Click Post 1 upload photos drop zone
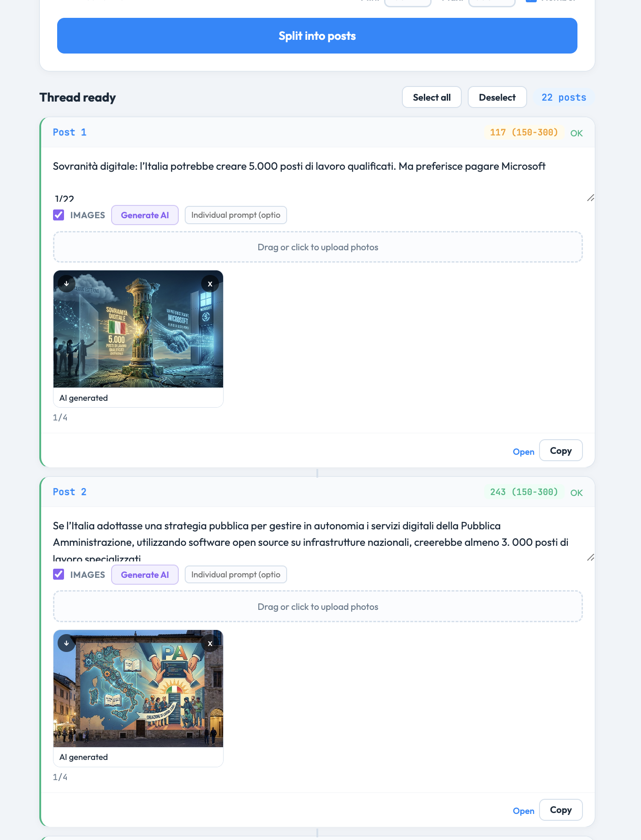The width and height of the screenshot is (641, 840). 318,247
